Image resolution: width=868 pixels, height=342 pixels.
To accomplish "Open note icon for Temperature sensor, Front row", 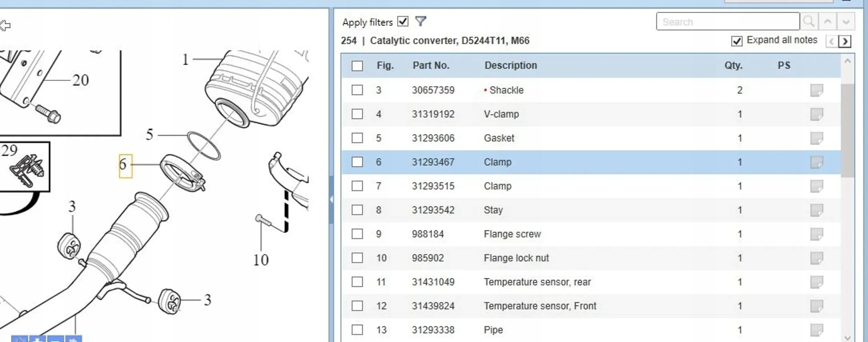I will tap(817, 306).
